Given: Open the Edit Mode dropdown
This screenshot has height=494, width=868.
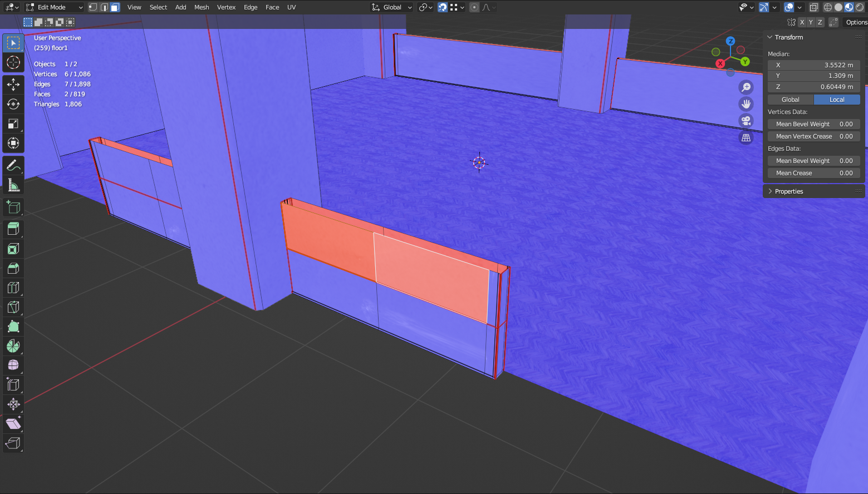Looking at the screenshot, I should [55, 7].
